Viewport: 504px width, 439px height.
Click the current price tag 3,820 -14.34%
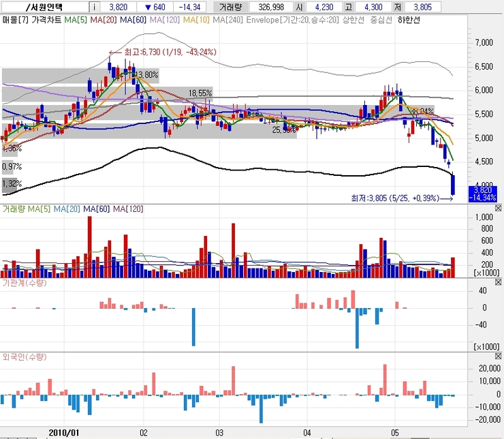482,194
